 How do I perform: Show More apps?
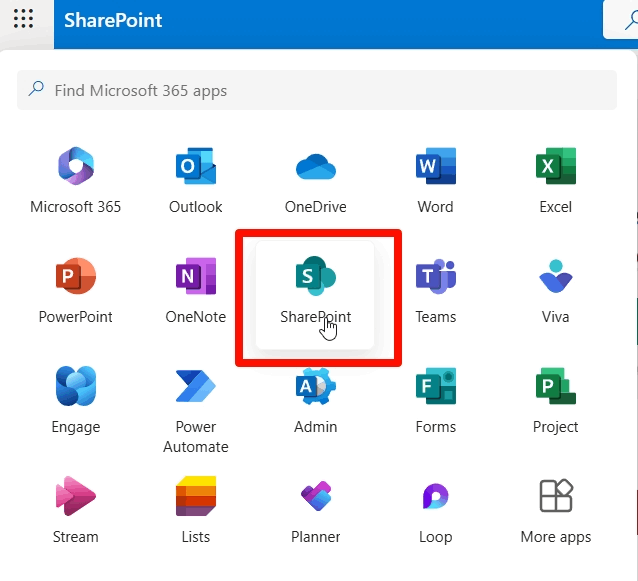(556, 510)
